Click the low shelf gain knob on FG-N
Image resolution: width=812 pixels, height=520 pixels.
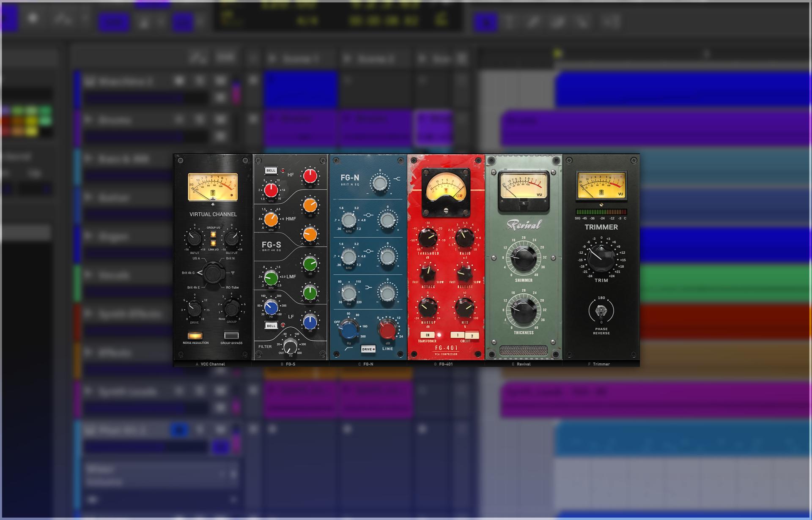click(387, 293)
